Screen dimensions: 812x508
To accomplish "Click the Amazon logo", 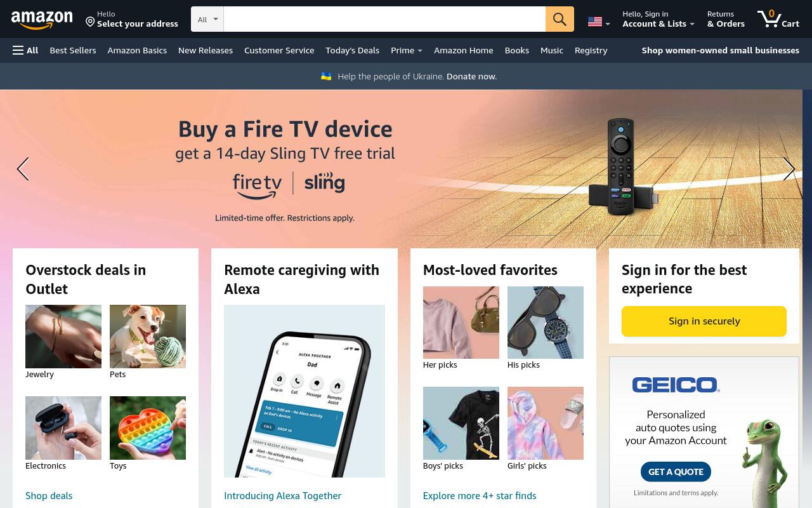I will [x=42, y=20].
